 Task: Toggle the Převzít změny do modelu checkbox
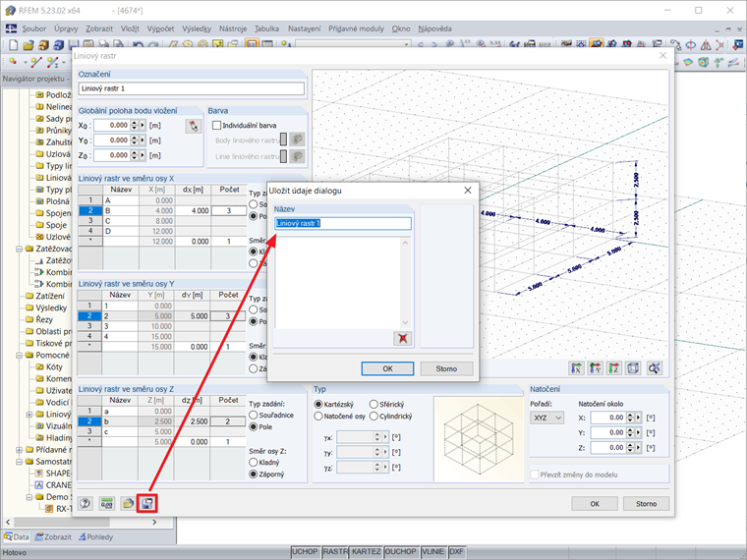tap(535, 475)
